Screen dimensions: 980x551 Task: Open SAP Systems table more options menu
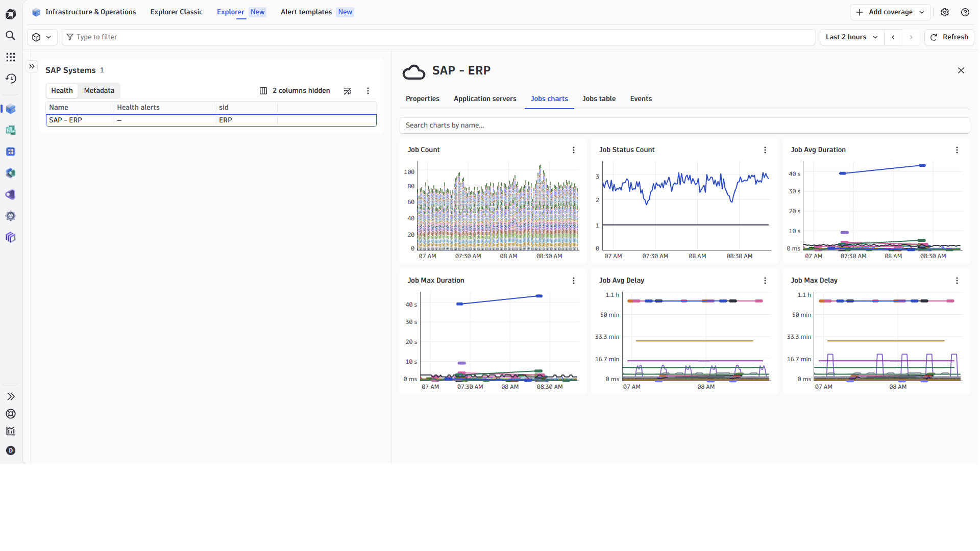[367, 91]
